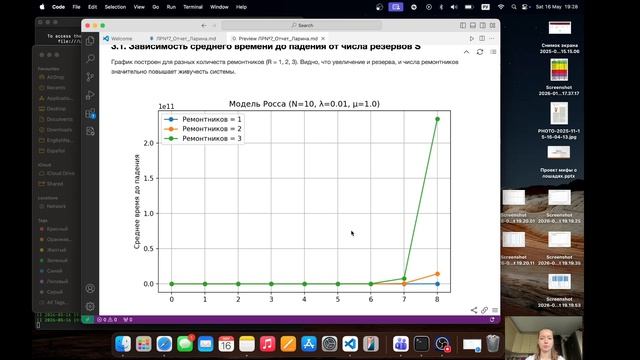The height and width of the screenshot is (360, 640).
Task: Open the Extensions view with badge
Action: pyautogui.click(x=90, y=114)
